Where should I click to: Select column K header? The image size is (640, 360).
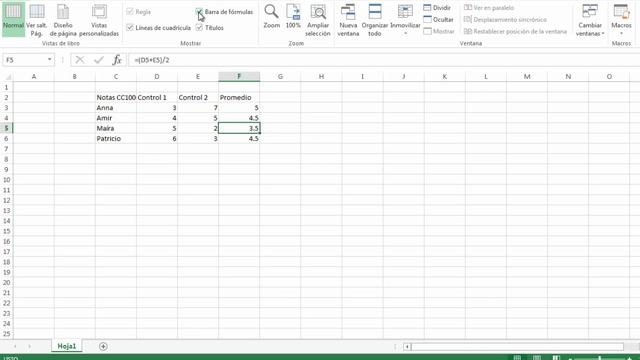[444, 77]
